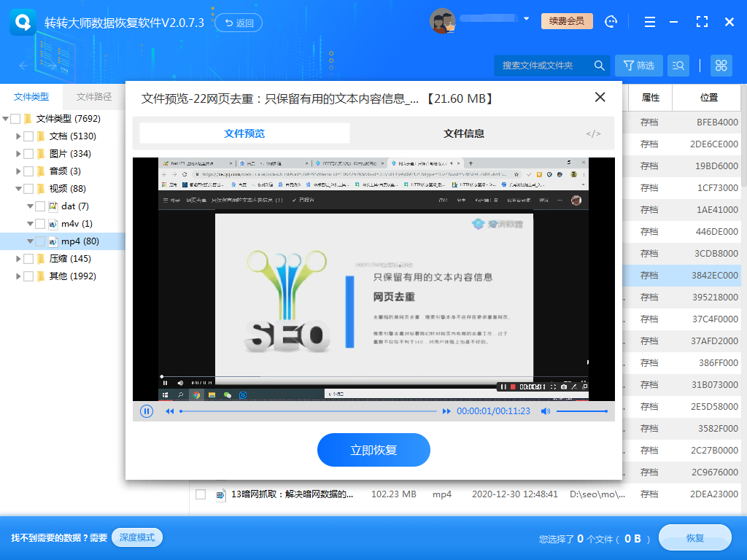747x560 pixels.
Task: Click the 文档 folder icon
Action: (41, 136)
